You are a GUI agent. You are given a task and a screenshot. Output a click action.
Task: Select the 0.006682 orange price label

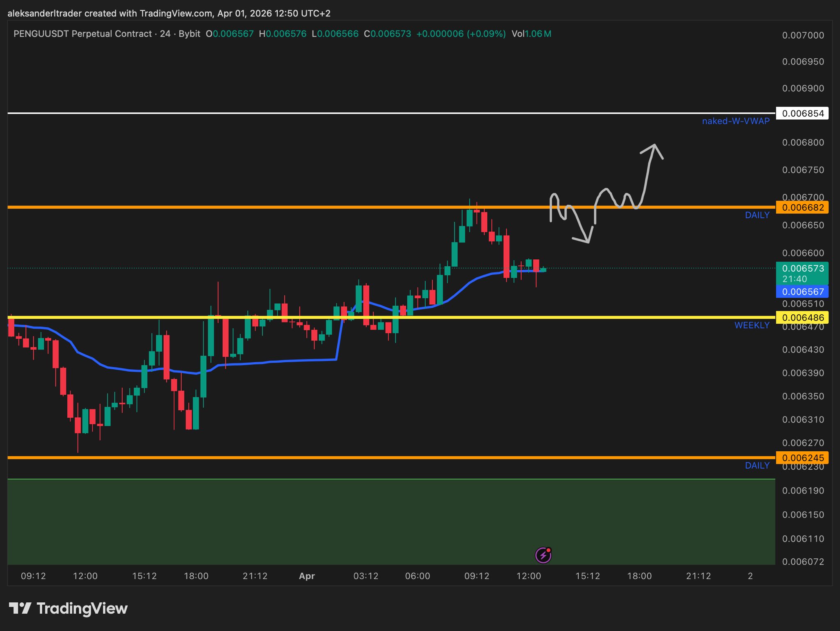pos(802,207)
